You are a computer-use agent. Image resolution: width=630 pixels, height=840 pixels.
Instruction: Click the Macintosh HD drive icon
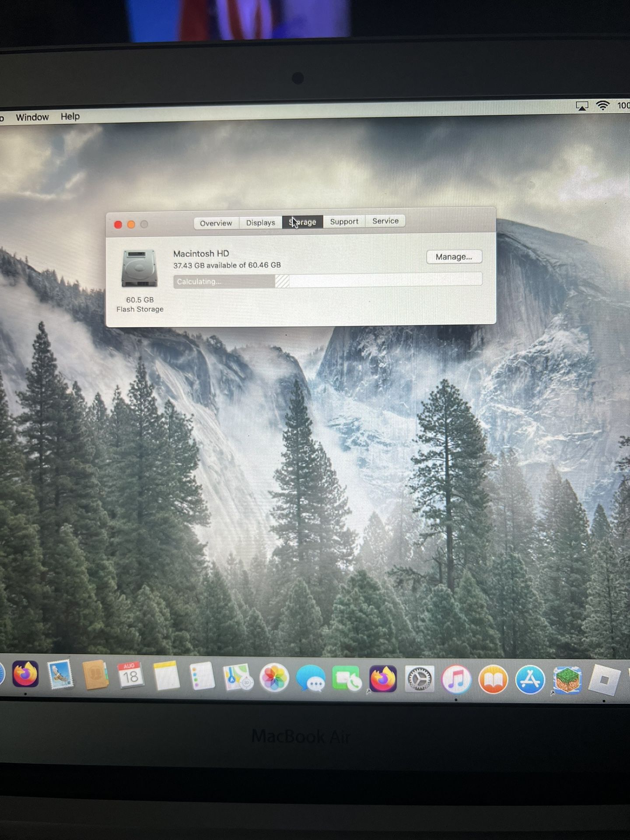pos(140,269)
